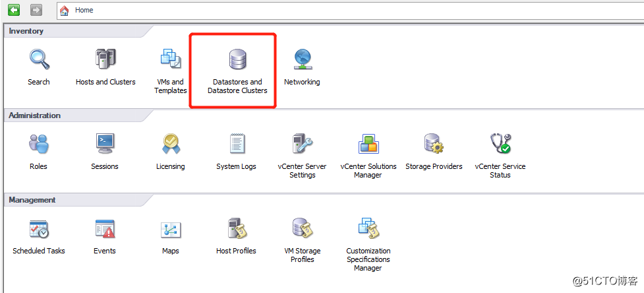Click the 'Scheduled Tasks' label text
This screenshot has width=644, height=293.
point(39,251)
